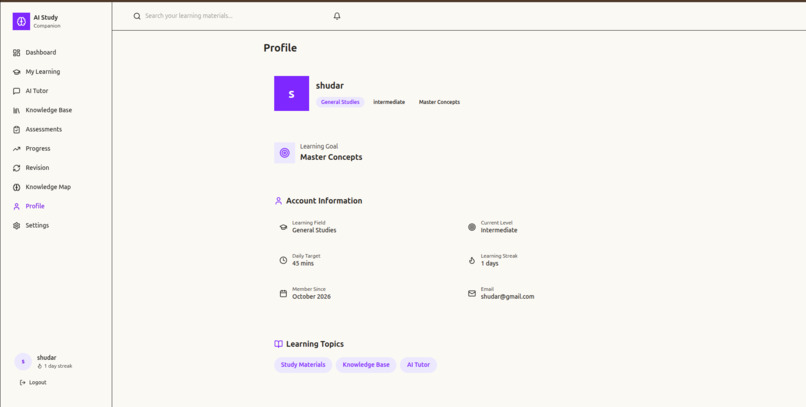Click the search magnifier icon
Viewport: 806px width, 407px height.
point(137,16)
